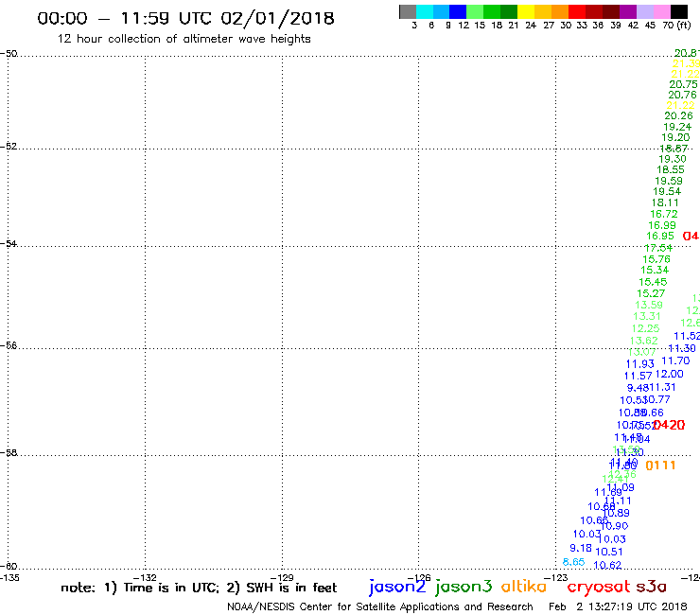Click the wave height value 15.76

(x=656, y=259)
